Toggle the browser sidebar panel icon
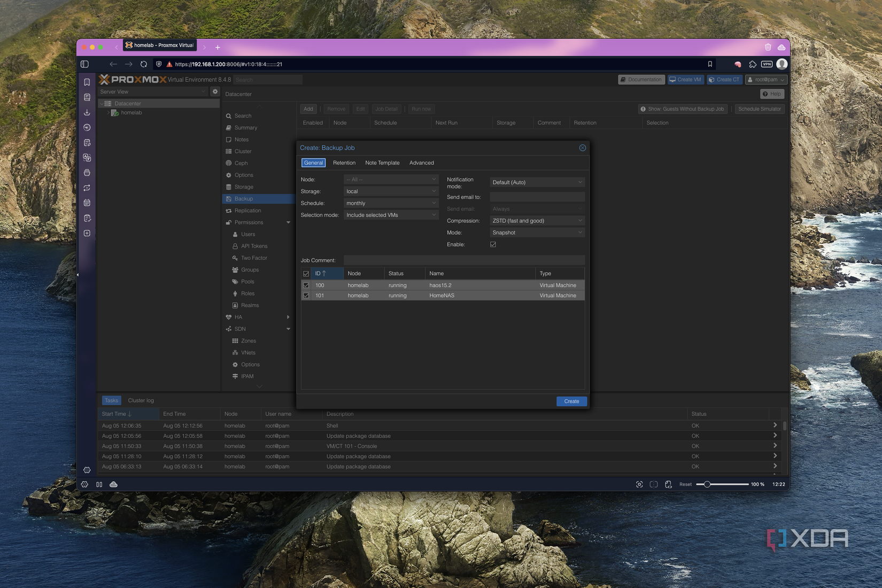This screenshot has width=882, height=588. point(84,64)
